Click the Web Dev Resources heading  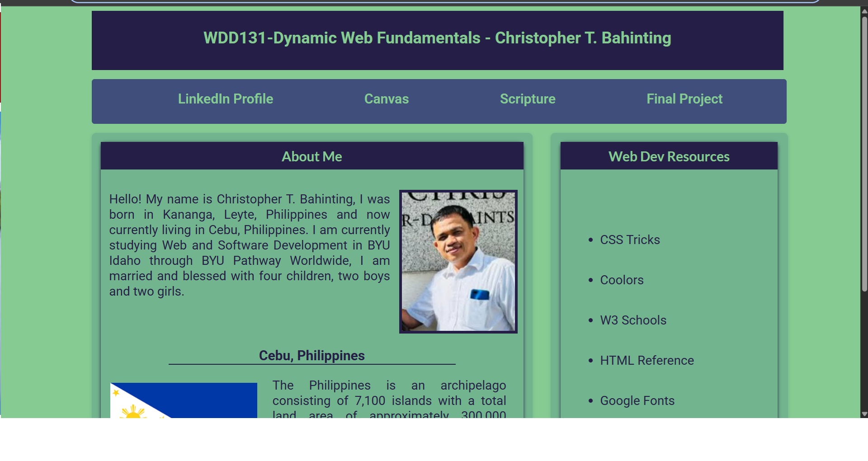click(669, 156)
